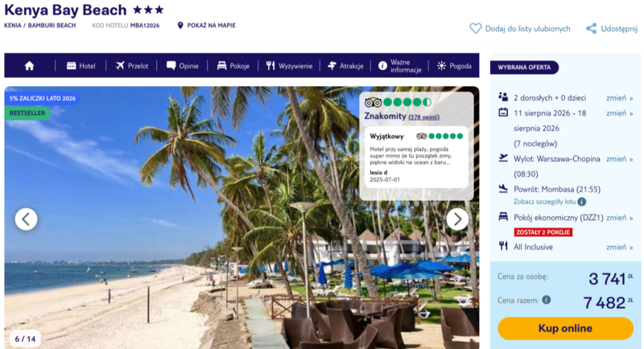Show hotel on map pin icon
Screen dimensions: 644x349
(x=180, y=26)
